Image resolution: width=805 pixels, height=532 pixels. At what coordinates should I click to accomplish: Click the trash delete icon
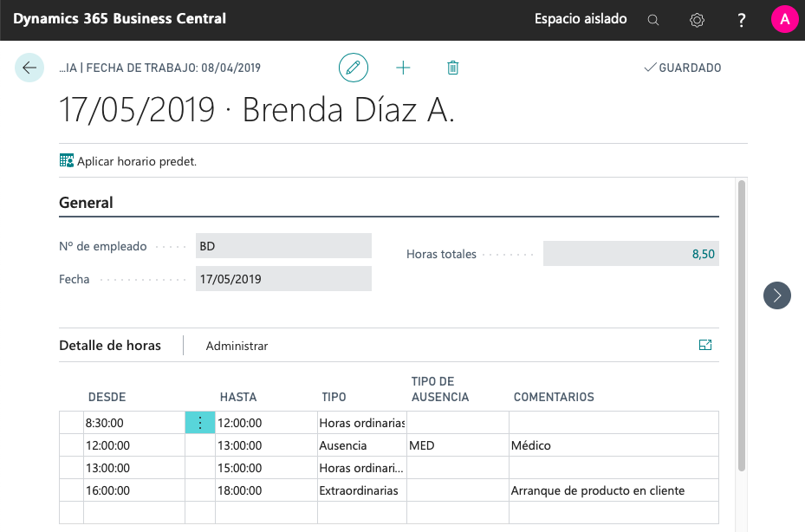click(x=452, y=68)
